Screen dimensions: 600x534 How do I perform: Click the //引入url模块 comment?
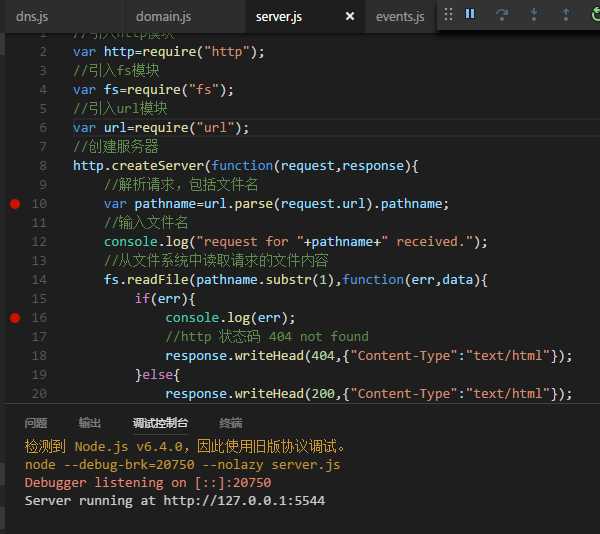click(x=120, y=108)
